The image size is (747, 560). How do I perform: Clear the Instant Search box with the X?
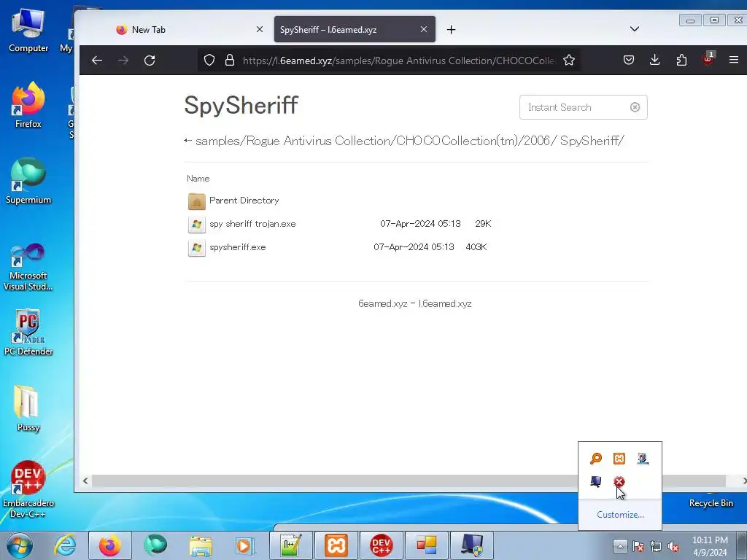(635, 108)
